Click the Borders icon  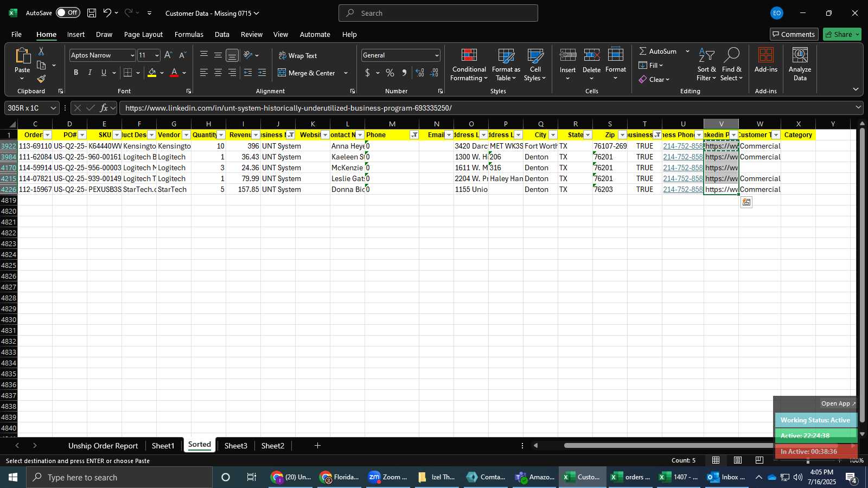click(128, 73)
